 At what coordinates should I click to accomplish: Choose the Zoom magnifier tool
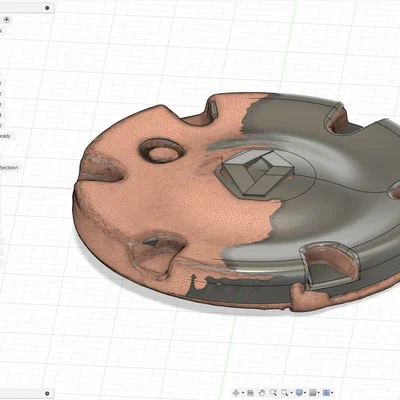point(273,392)
